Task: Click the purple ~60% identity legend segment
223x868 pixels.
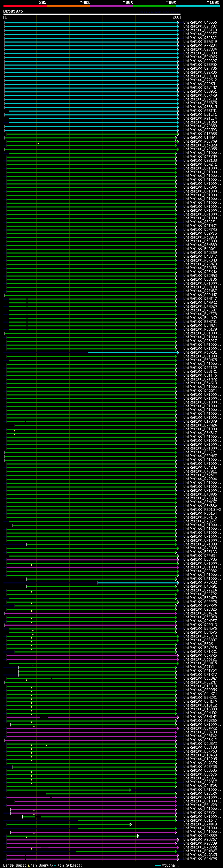Action: click(x=111, y=6)
